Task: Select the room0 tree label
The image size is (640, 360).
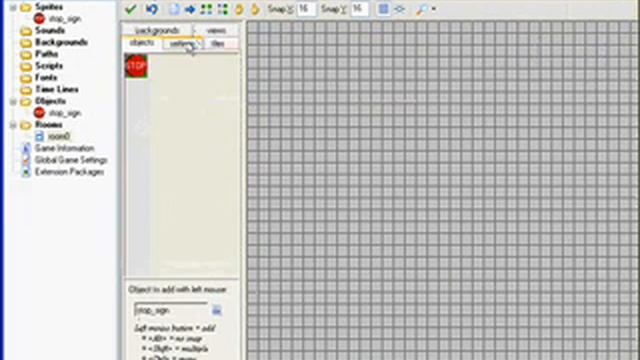Action: [x=59, y=136]
